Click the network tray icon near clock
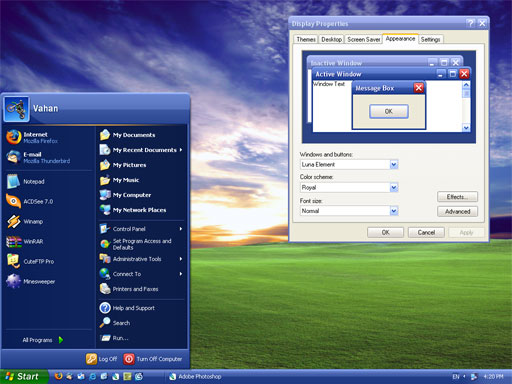This screenshot has width=512, height=384. click(474, 377)
